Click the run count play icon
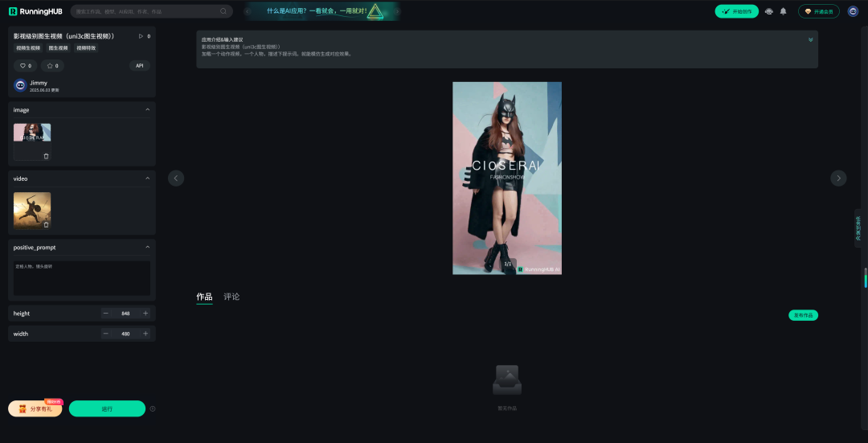Viewport: 868px width, 443px height. point(141,36)
